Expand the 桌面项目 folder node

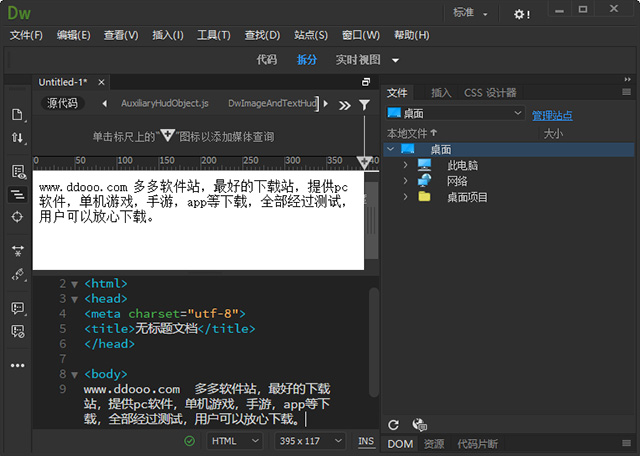(405, 197)
